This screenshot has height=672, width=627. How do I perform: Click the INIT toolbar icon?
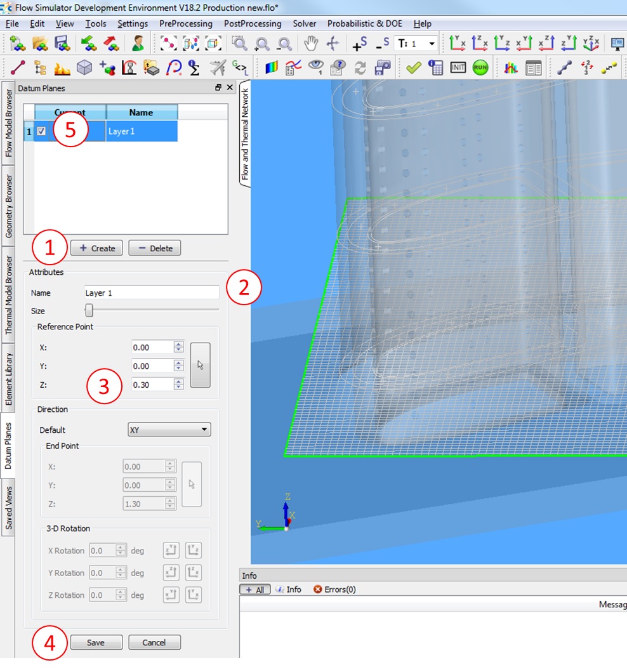(458, 68)
